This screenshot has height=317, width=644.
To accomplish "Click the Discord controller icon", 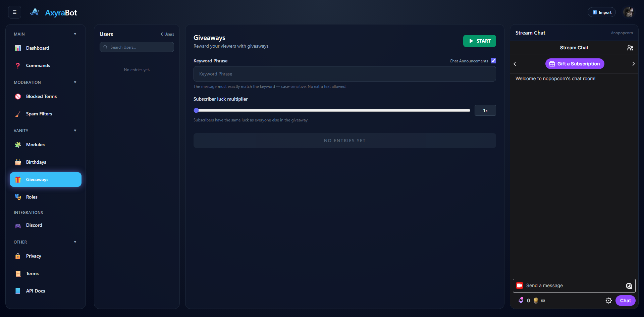I will click(x=18, y=225).
